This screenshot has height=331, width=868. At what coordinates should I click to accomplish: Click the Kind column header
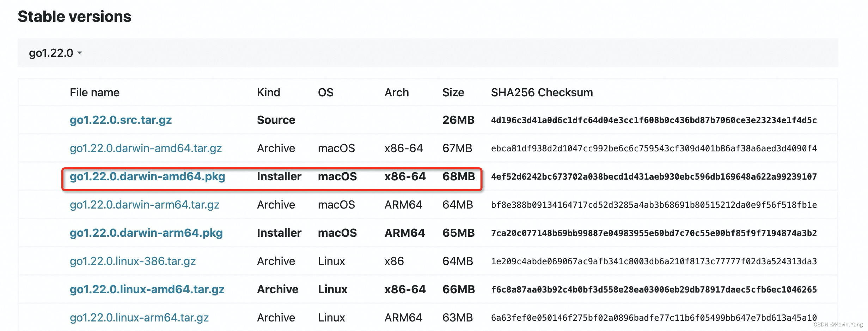(x=268, y=92)
